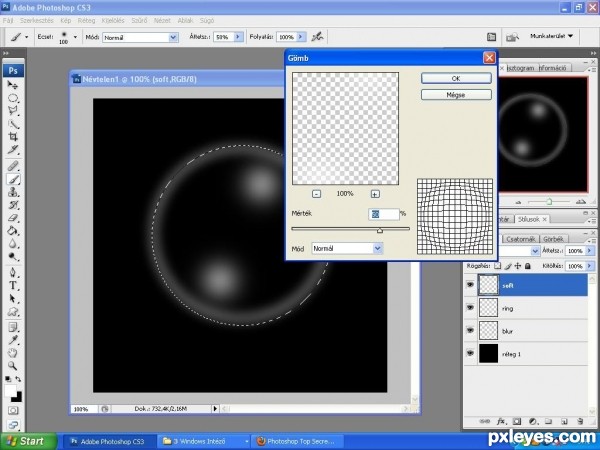Click Mégse to cancel the Gömb dialog
The width and height of the screenshot is (600, 450).
pyautogui.click(x=456, y=95)
